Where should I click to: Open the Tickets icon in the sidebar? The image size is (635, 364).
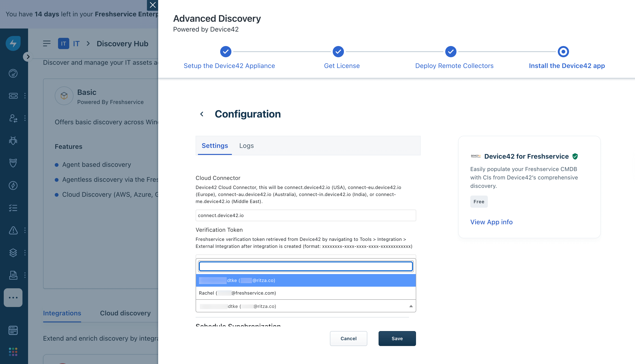(x=13, y=96)
